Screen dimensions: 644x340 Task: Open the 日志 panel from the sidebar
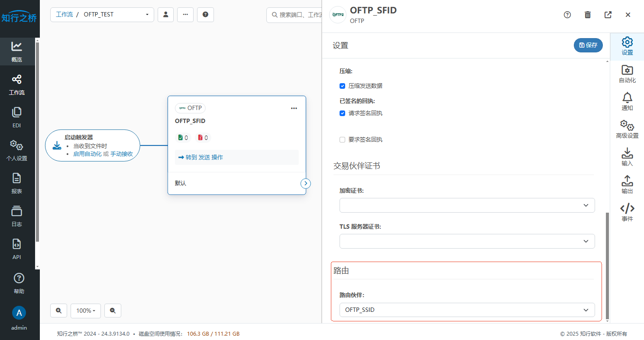pos(17,216)
